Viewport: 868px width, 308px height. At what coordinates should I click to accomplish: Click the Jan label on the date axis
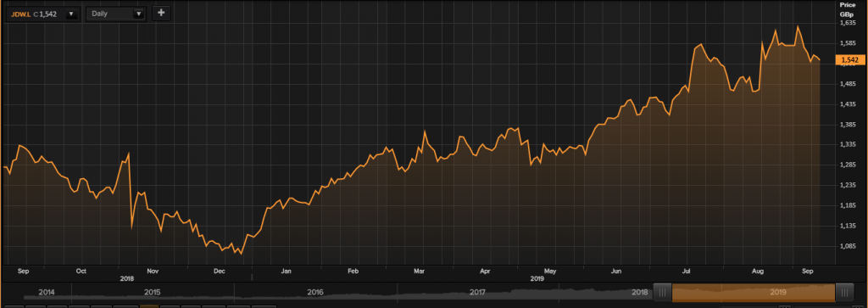[287, 272]
